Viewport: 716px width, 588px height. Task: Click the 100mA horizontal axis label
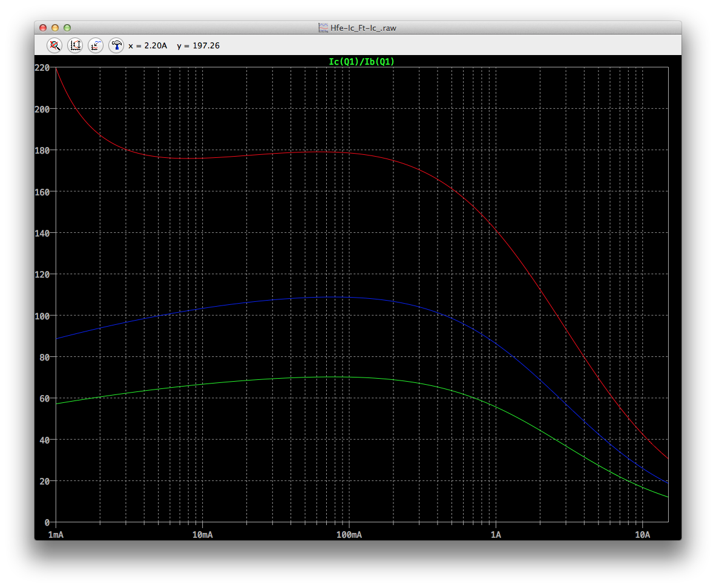(x=349, y=535)
